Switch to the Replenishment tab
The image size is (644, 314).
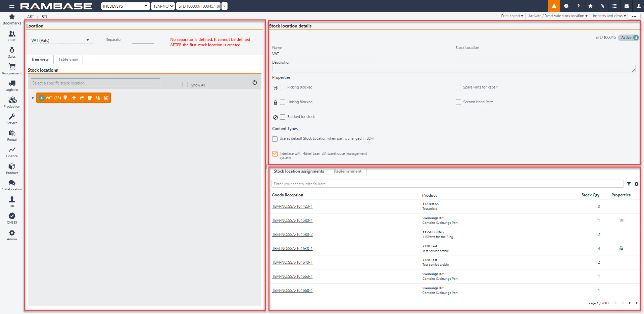click(x=347, y=171)
